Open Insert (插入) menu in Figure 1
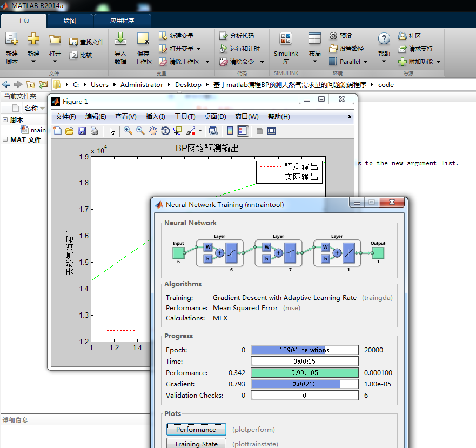Screen dimensions: 476x448 [x=155, y=117]
